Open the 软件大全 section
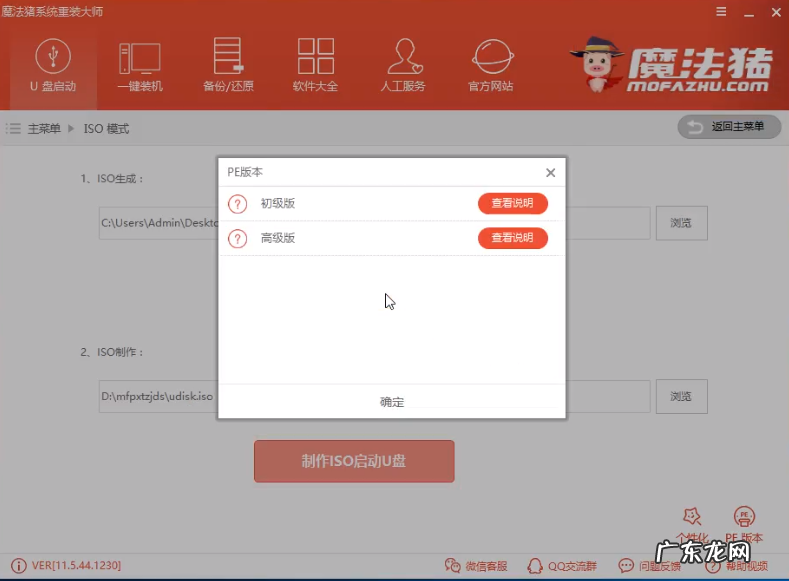This screenshot has height=581, width=789. (315, 65)
